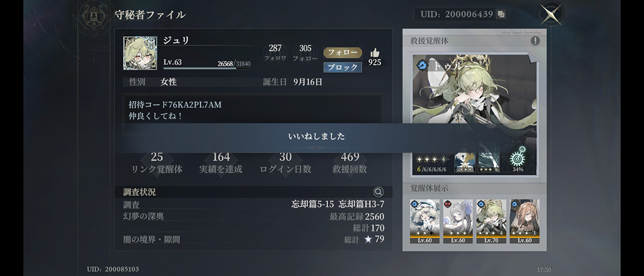644x276 pixels.
Task: Click the フォロー button
Action: (343, 53)
